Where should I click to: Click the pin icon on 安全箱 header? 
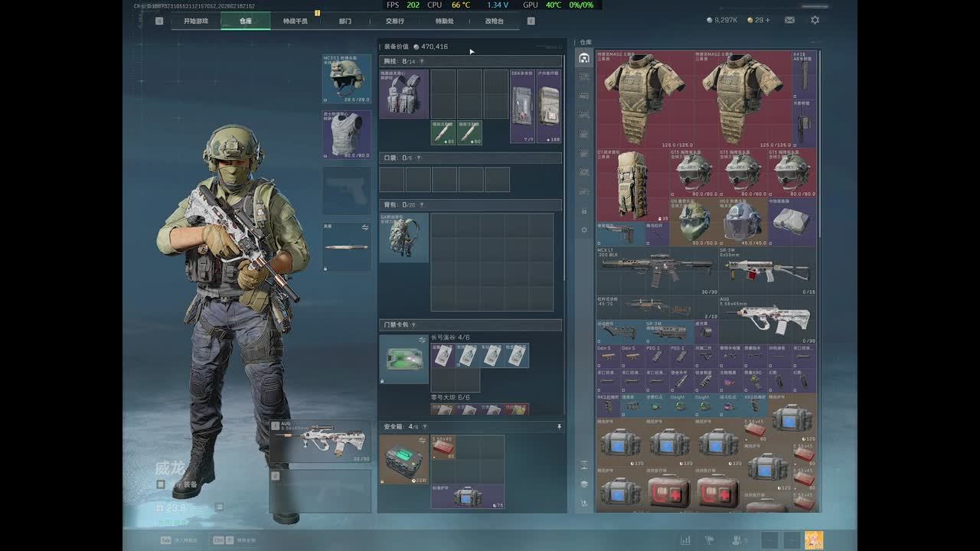[559, 426]
